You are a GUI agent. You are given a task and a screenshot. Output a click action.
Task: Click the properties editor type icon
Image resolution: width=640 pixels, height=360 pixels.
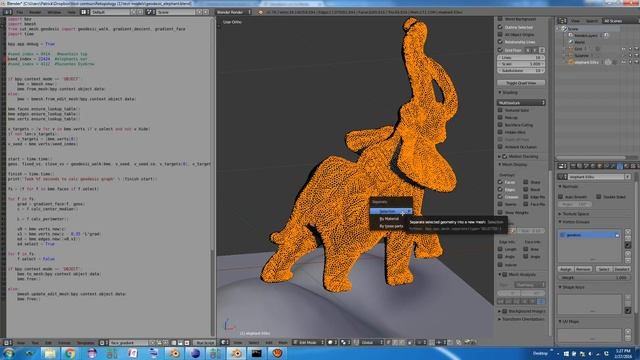562,166
